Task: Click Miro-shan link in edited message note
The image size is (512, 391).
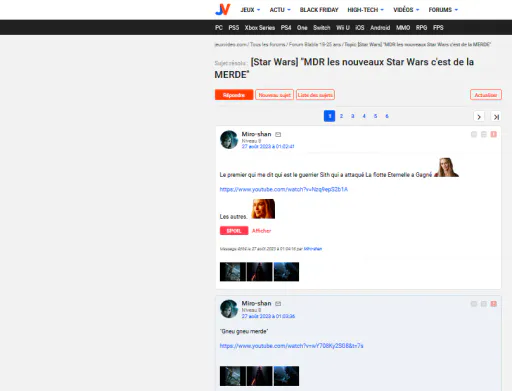Action: tap(313, 249)
